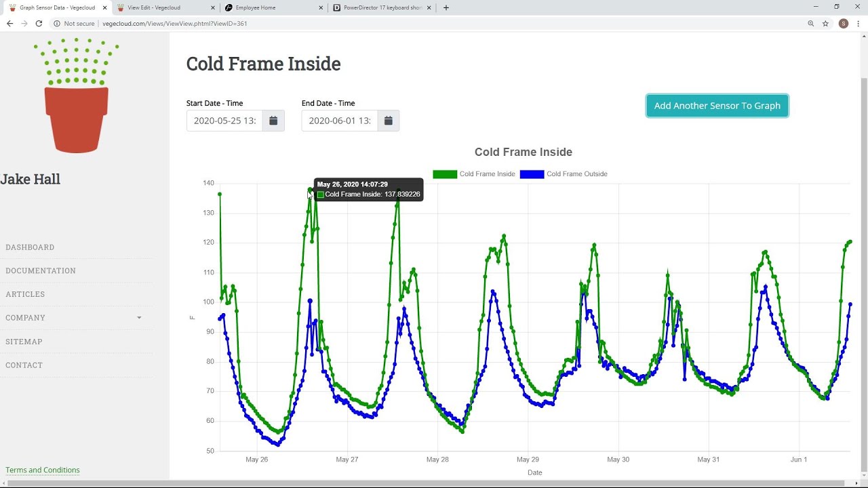Close the Employee Home tab
The image size is (868, 488).
click(x=320, y=7)
